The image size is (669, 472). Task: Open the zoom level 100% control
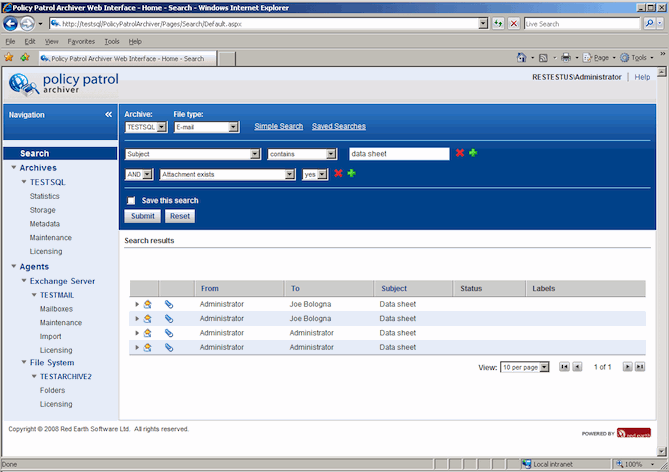[x=635, y=464]
